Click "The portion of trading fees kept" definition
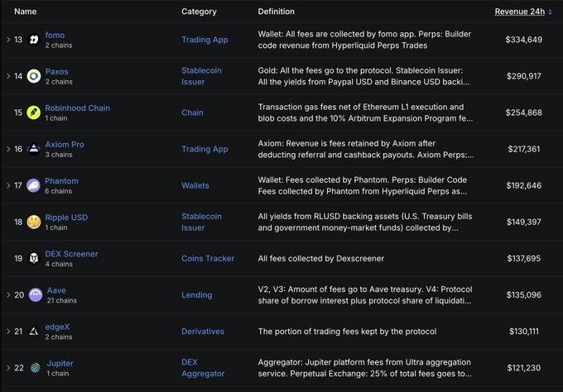563x392 pixels. click(x=347, y=332)
